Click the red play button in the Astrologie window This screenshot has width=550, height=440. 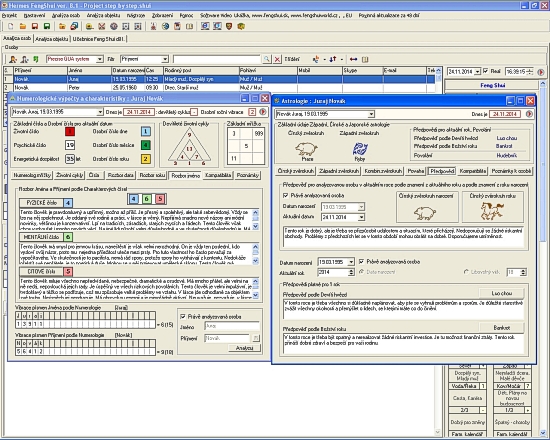click(x=529, y=114)
